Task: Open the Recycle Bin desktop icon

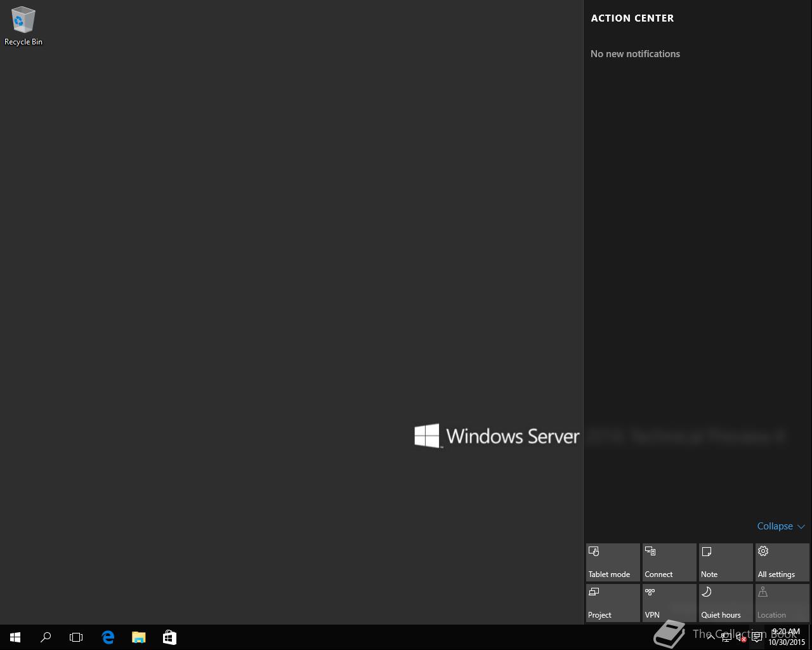Action: (23, 26)
